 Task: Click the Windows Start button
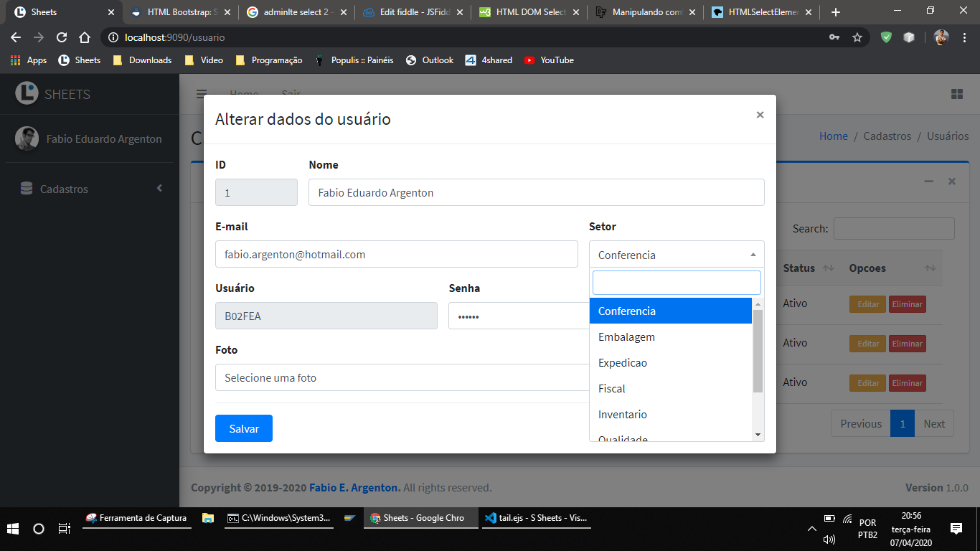click(x=13, y=529)
